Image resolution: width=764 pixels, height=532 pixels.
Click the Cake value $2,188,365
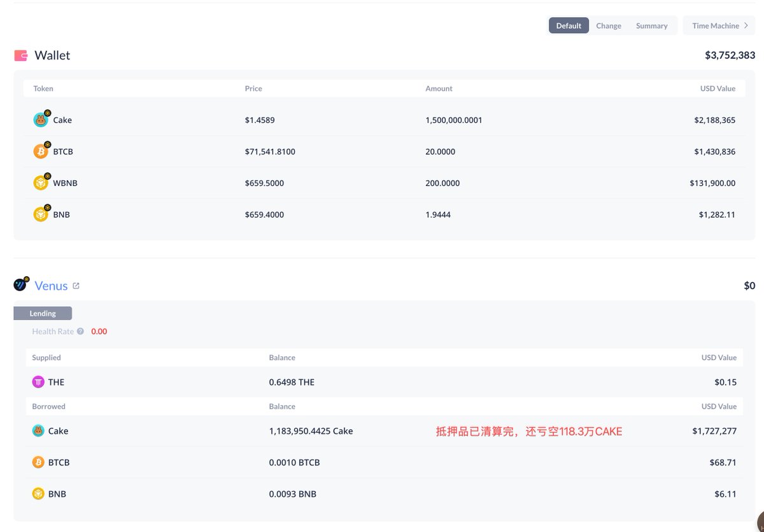pyautogui.click(x=715, y=120)
